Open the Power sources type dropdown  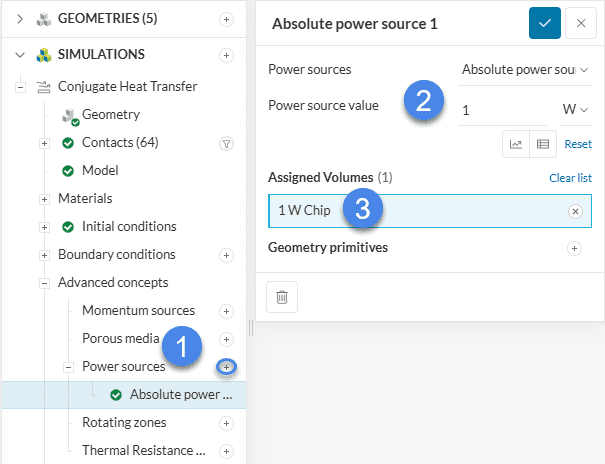point(525,69)
